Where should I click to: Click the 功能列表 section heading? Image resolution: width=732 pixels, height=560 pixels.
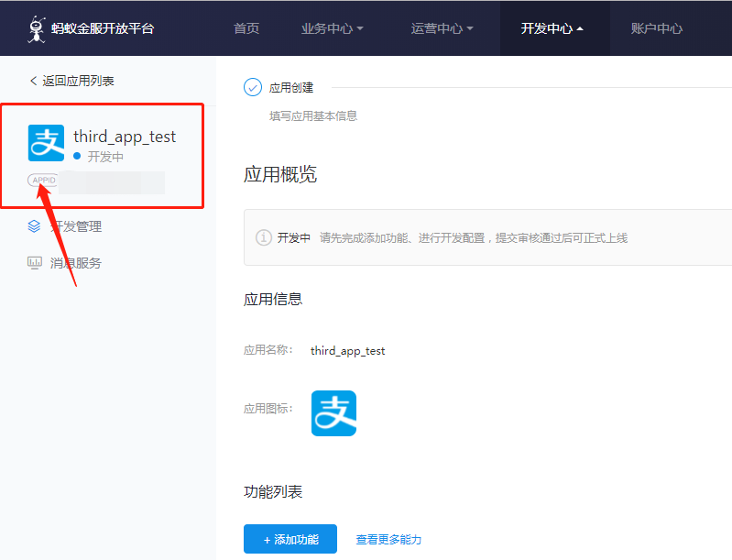pyautogui.click(x=273, y=491)
